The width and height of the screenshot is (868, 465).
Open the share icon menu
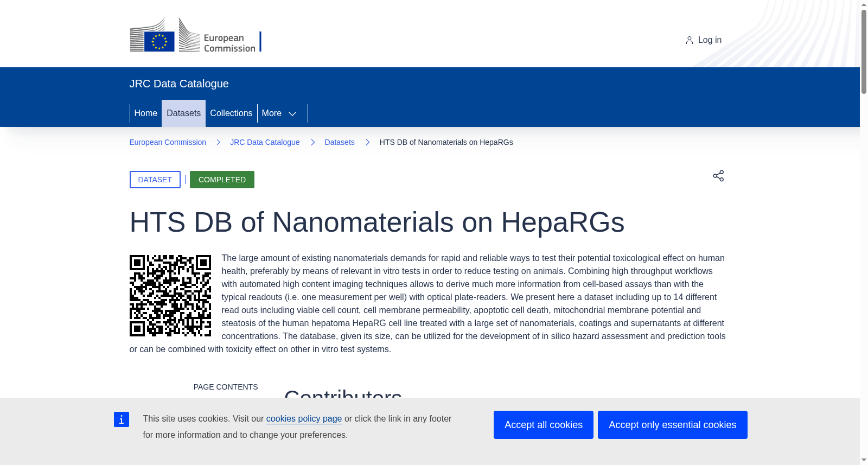[718, 176]
